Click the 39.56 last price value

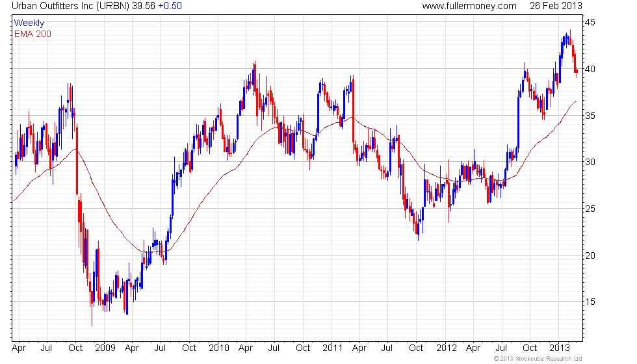point(144,6)
